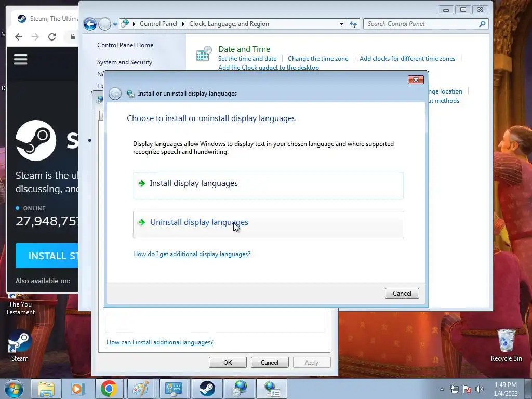Viewport: 532px width, 399px height.
Task: Open the Steam desktop shortcut
Action: [20, 347]
